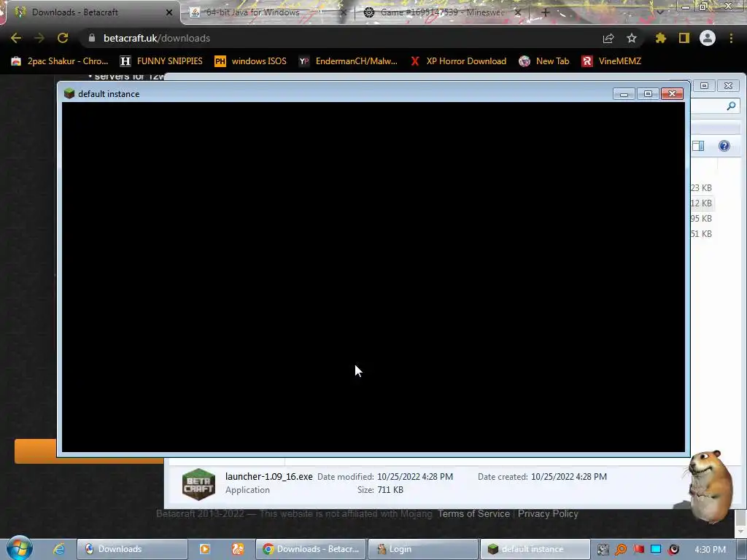
Task: Open Chrome extensions puzzle icon
Action: [661, 38]
